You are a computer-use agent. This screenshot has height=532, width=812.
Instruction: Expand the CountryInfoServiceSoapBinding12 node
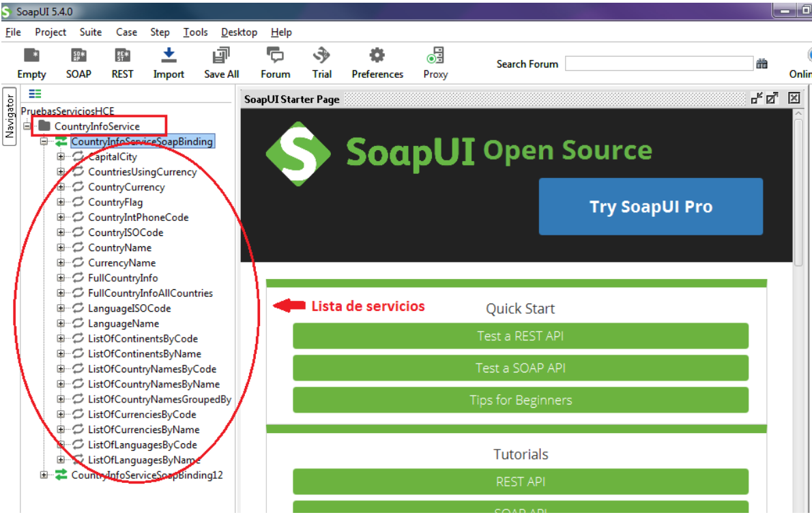(44, 475)
